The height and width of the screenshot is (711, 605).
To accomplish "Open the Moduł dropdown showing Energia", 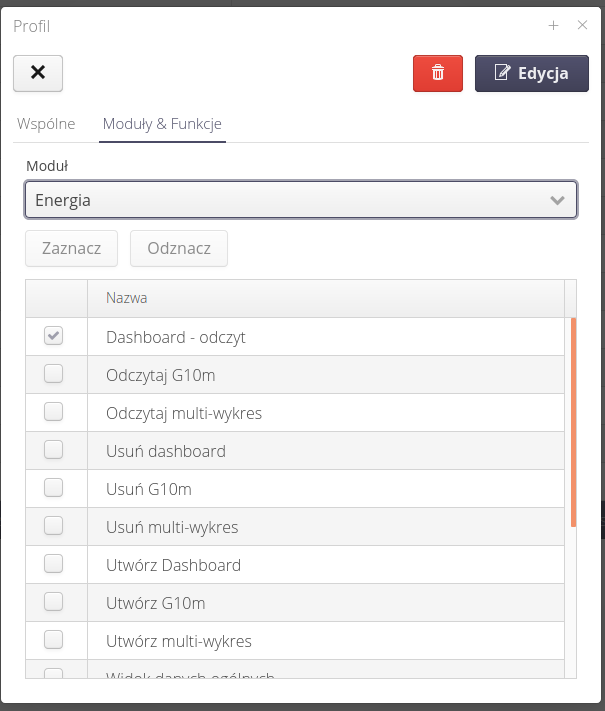I will tap(301, 200).
